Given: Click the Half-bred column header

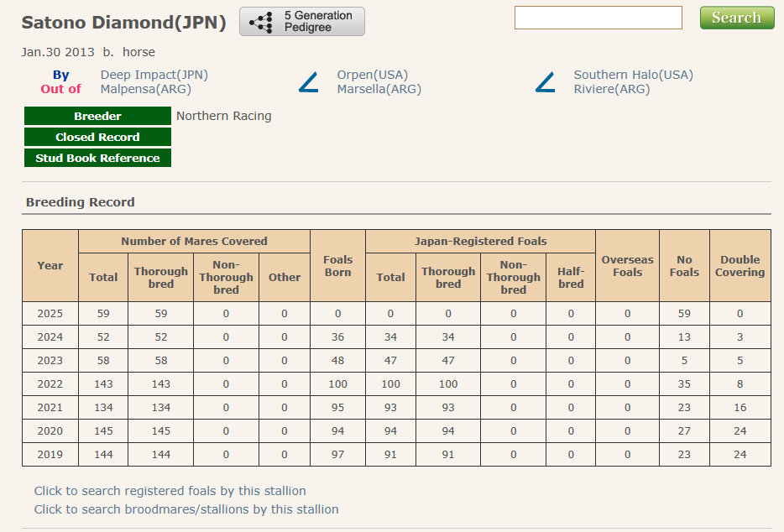Looking at the screenshot, I should tap(571, 278).
